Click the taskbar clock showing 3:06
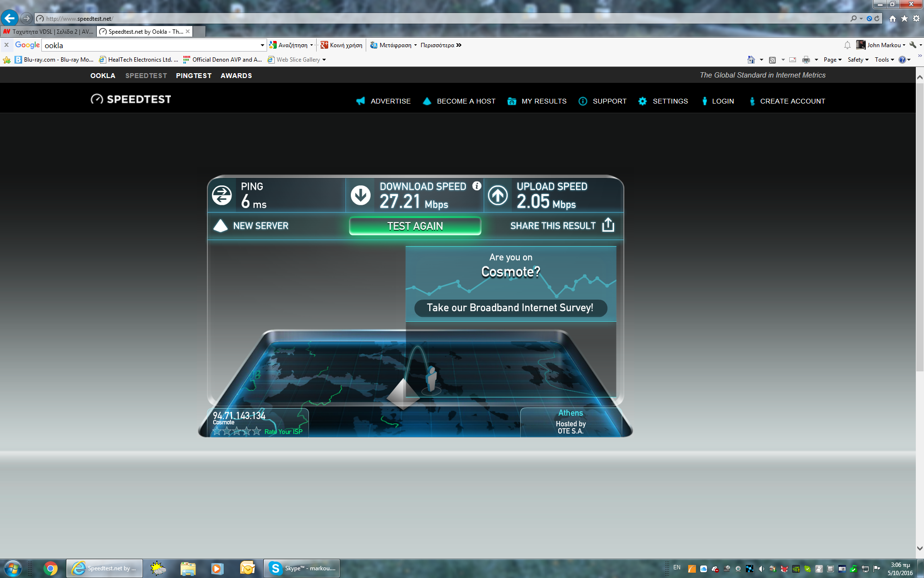Screen dimensions: 924x578 coord(900,569)
